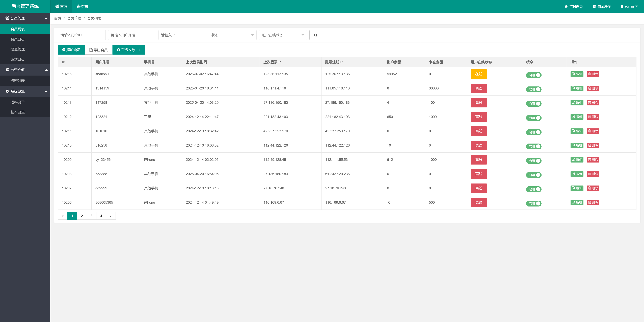Toggle enabled switch for user yy123456
The image size is (644, 322).
coord(533,161)
